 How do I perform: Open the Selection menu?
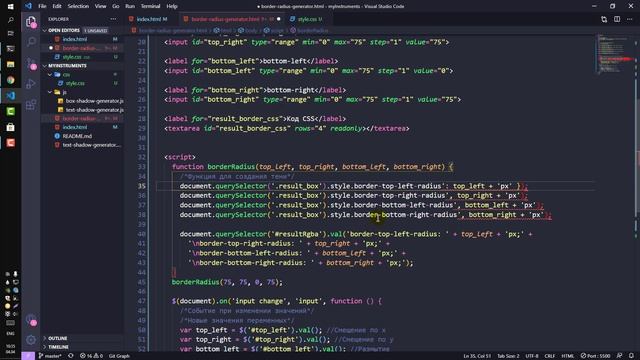click(78, 6)
